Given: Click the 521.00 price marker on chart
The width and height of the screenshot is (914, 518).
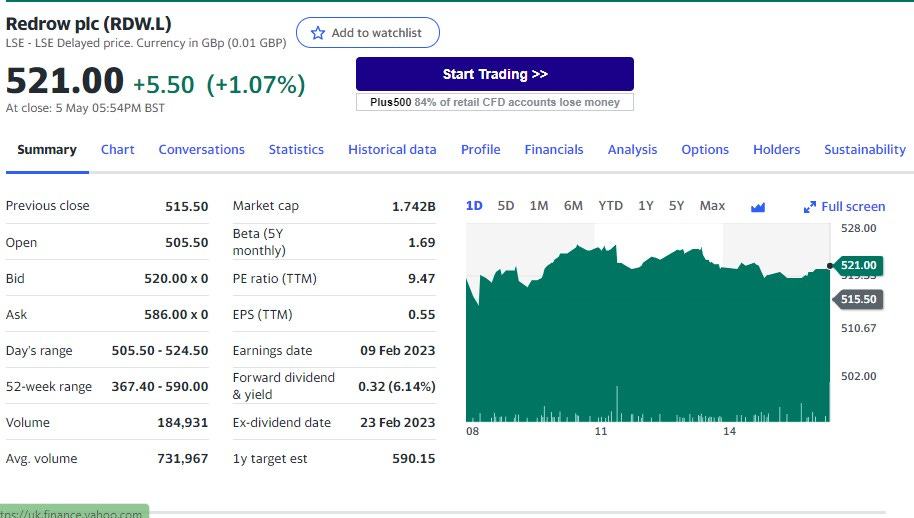Looking at the screenshot, I should point(859,266).
